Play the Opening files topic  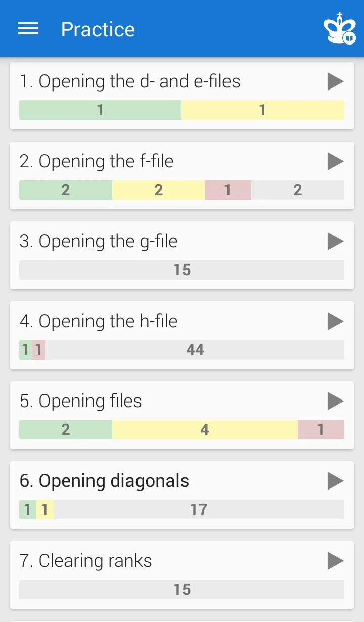coord(335,401)
